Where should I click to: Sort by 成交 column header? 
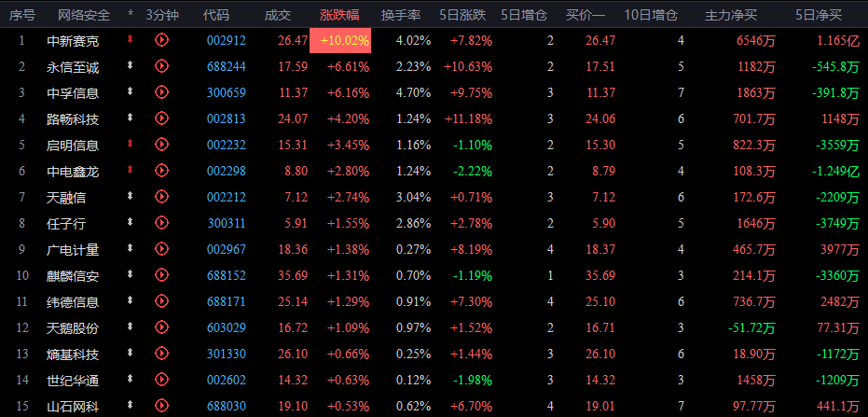coord(278,16)
